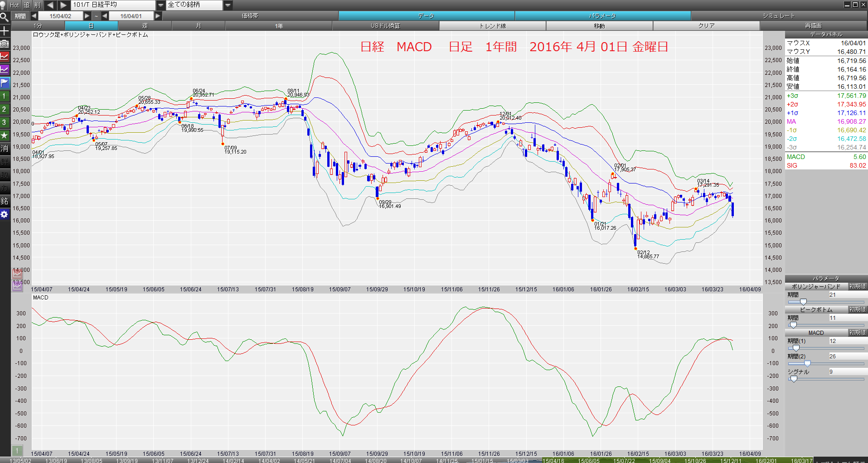Toggle the パラメータ panel option
This screenshot has height=463, width=868.
pos(602,16)
